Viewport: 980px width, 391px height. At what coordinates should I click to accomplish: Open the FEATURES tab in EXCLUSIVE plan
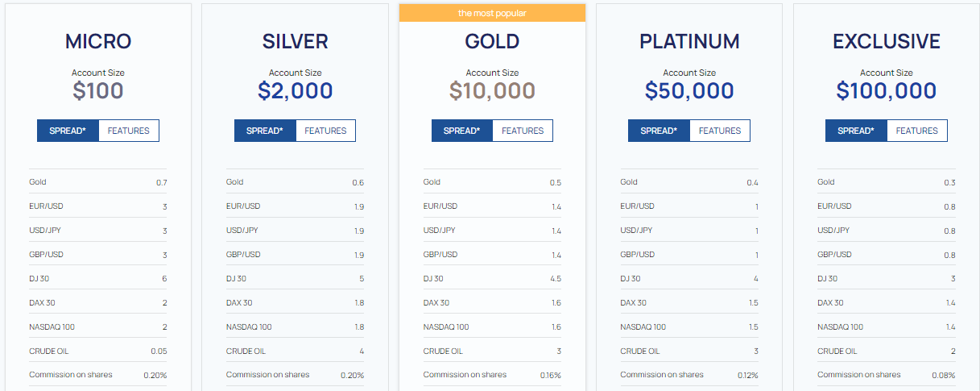click(x=917, y=131)
